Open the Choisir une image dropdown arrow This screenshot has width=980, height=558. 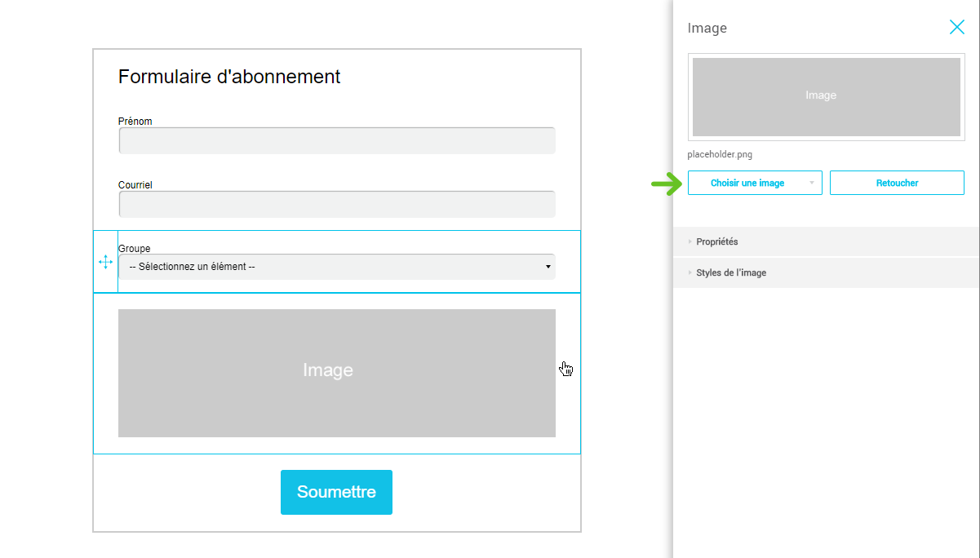coord(811,184)
